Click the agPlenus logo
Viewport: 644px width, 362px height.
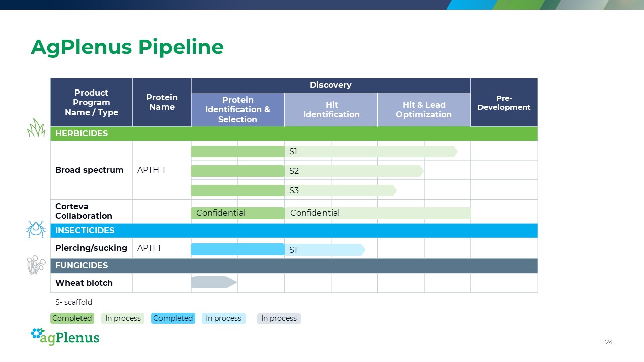click(x=65, y=337)
